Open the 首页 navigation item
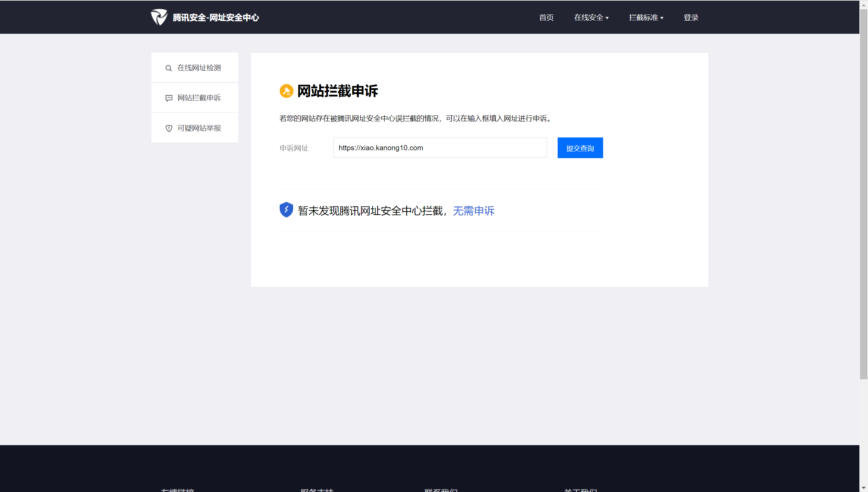 tap(546, 18)
